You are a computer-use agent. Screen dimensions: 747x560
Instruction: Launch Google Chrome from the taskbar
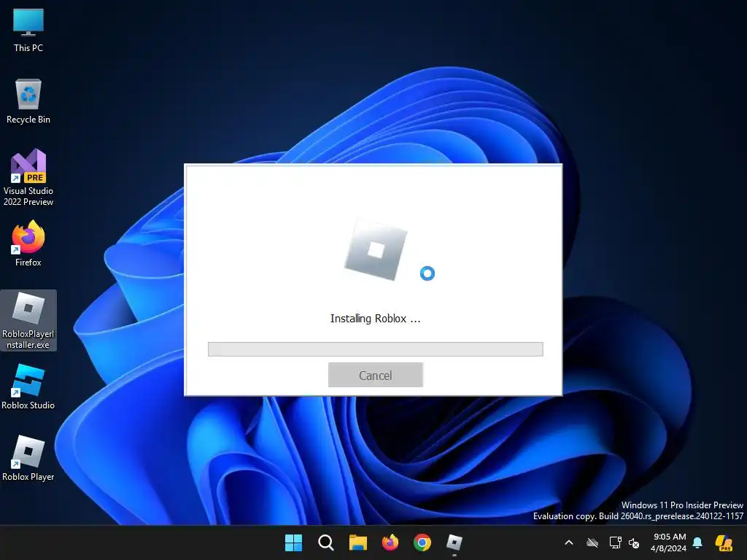[x=422, y=542]
